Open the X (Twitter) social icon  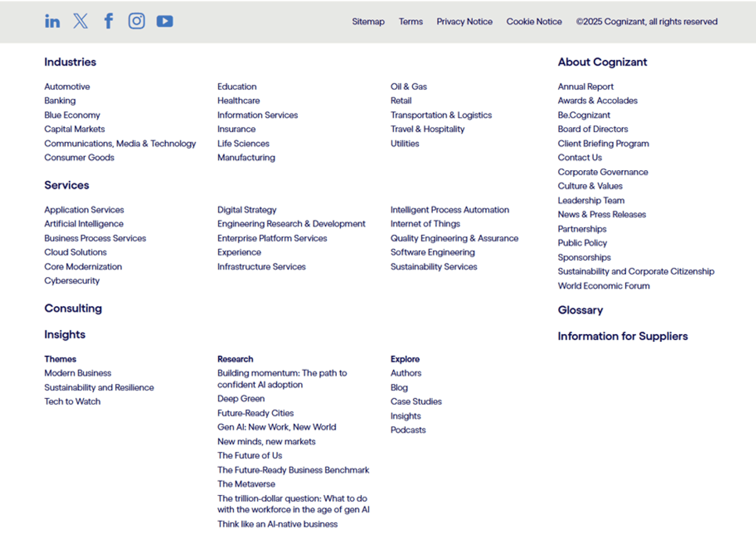[x=81, y=21]
